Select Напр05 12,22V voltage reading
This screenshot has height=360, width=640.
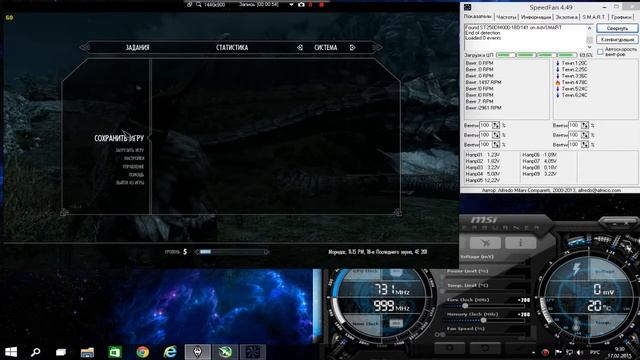482,180
